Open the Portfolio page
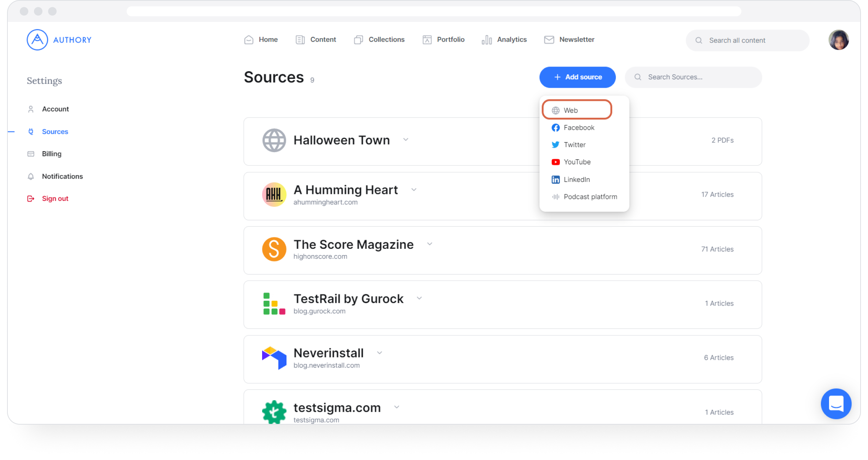868x460 pixels. pyautogui.click(x=443, y=40)
